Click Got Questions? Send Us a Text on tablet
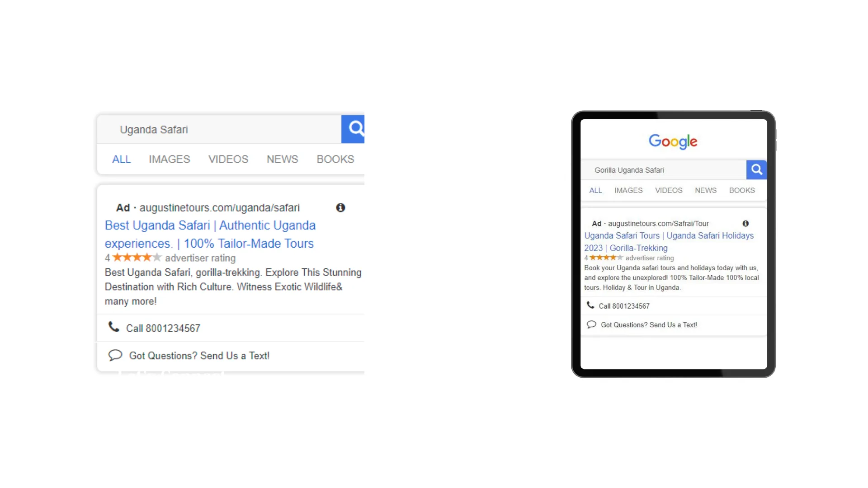The image size is (868, 488). click(x=649, y=325)
